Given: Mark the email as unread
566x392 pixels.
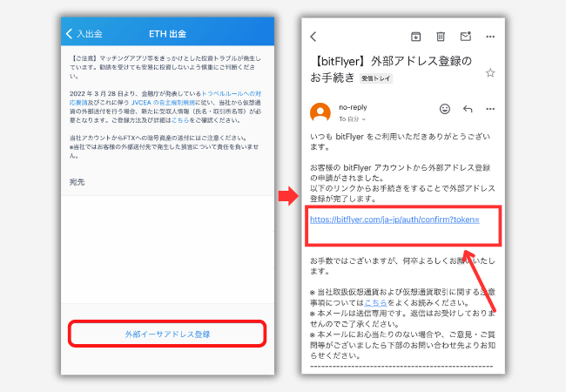Looking at the screenshot, I should pyautogui.click(x=466, y=37).
